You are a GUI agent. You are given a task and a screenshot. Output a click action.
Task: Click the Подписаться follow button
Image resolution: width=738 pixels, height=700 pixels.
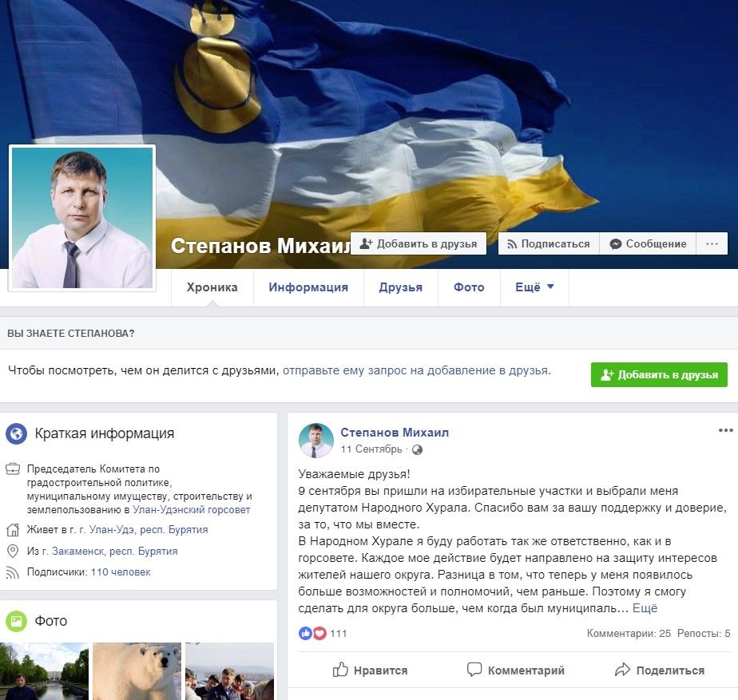pyautogui.click(x=549, y=243)
